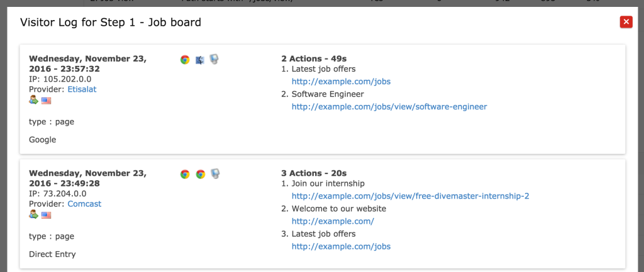Open the jobs link under the 3 Actions visit
This screenshot has width=644, height=272.
[x=341, y=246]
